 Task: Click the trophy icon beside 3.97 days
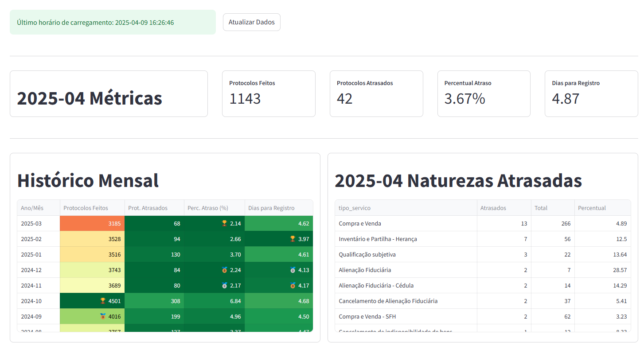293,239
